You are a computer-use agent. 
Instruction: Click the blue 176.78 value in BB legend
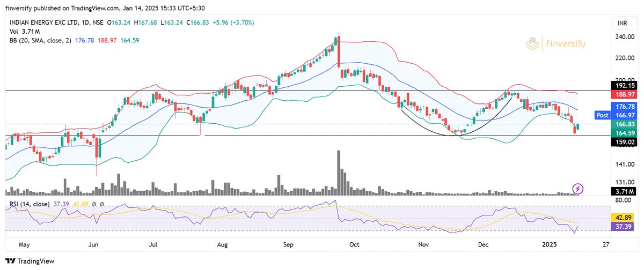coord(86,40)
